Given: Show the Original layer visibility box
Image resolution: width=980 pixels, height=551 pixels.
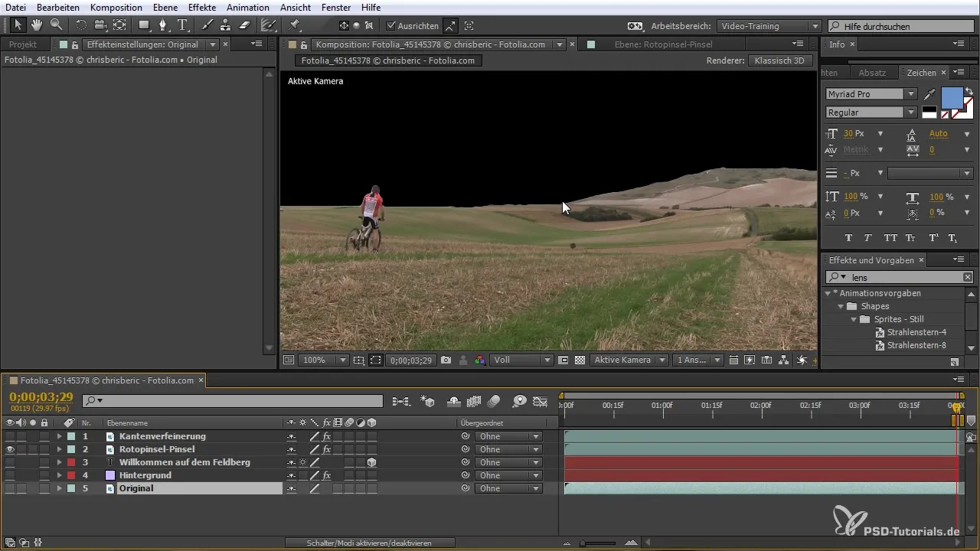Looking at the screenshot, I should click(10, 488).
